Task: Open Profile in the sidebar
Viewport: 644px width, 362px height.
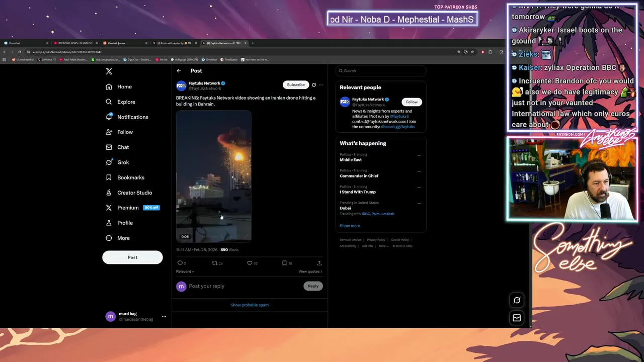Action: [119, 222]
